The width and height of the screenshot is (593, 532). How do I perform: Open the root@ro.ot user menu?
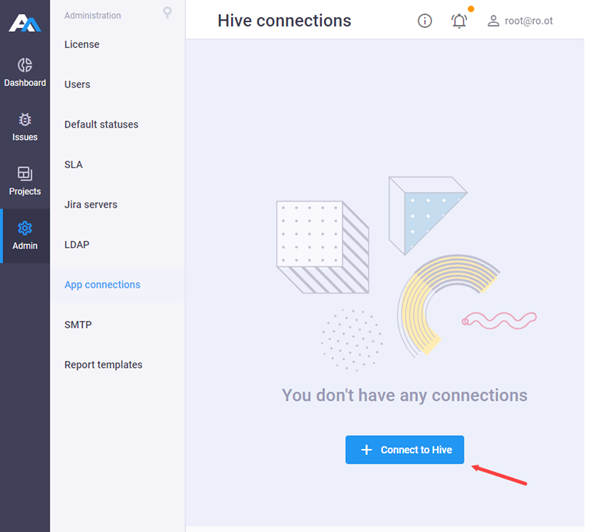click(x=520, y=21)
